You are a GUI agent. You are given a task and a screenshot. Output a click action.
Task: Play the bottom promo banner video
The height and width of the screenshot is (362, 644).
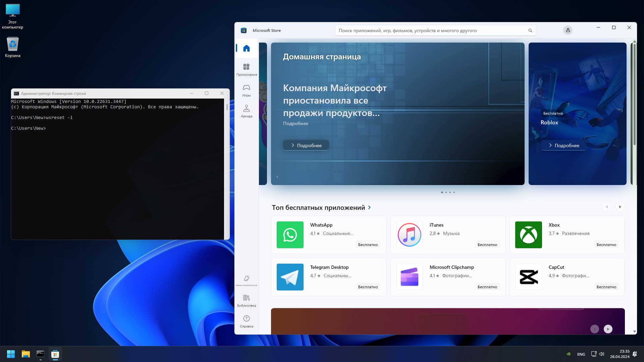(608, 329)
